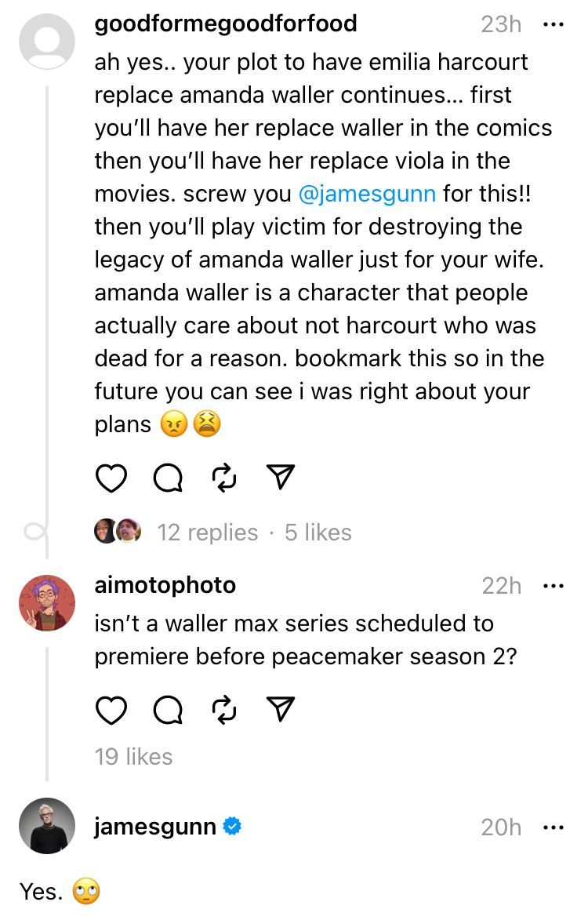Open three-dot menu on aimotophoto's reply
The image size is (588, 920).
pyautogui.click(x=554, y=586)
